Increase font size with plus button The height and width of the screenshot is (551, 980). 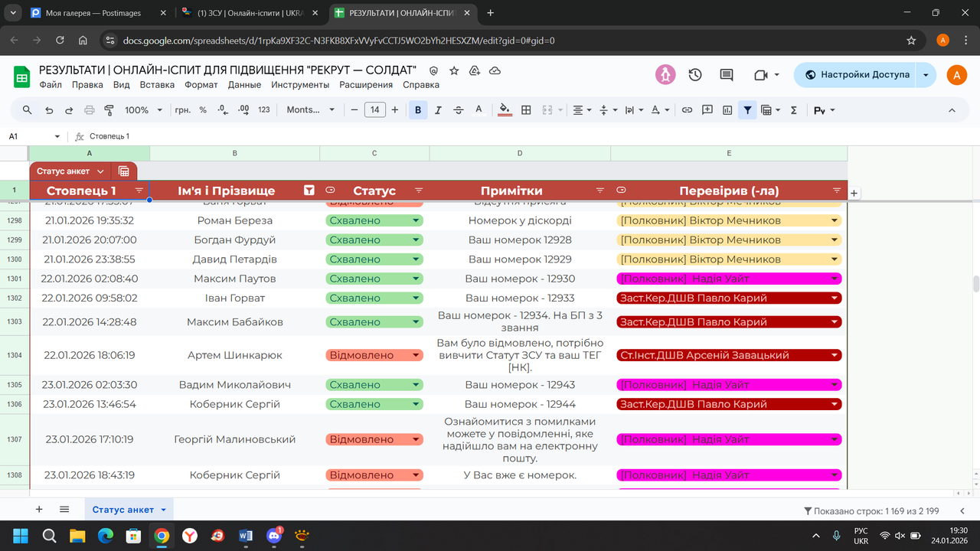pos(395,110)
